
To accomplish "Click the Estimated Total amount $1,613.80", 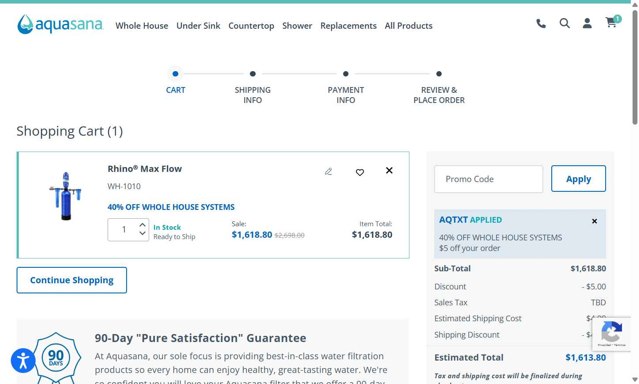I will click(x=585, y=358).
